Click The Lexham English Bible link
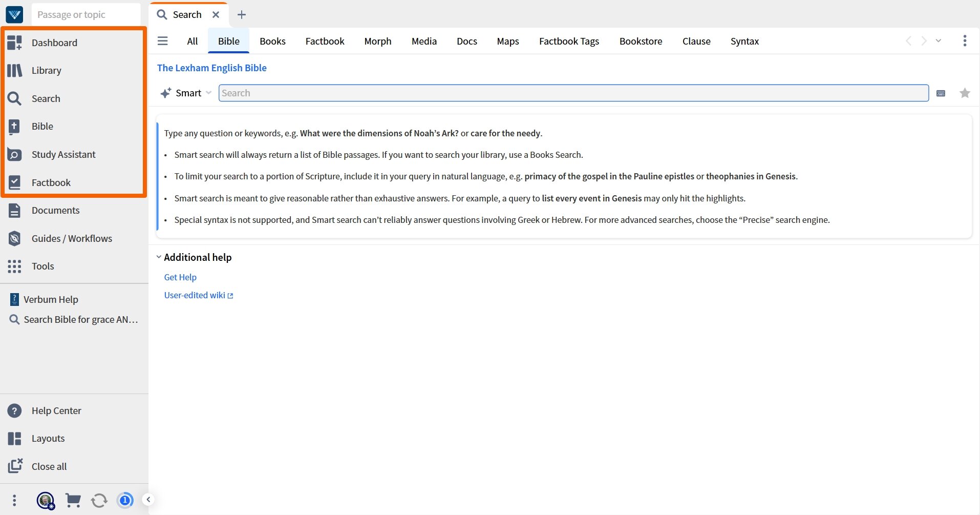This screenshot has height=515, width=980. [211, 68]
